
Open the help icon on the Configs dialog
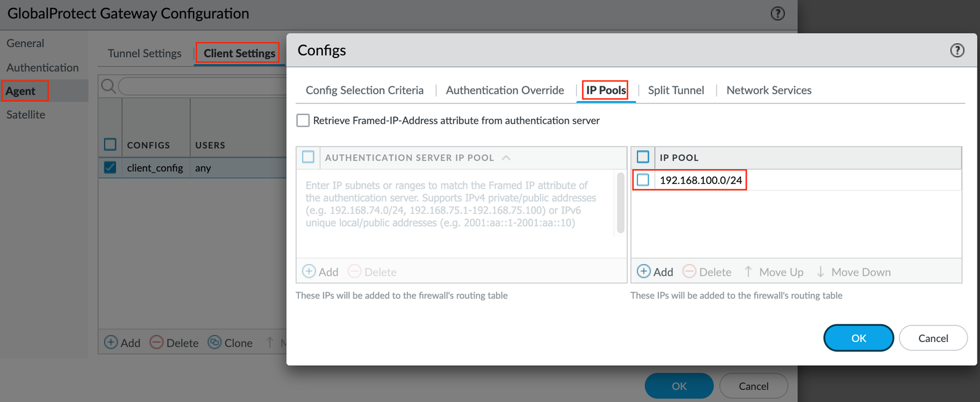point(957,50)
